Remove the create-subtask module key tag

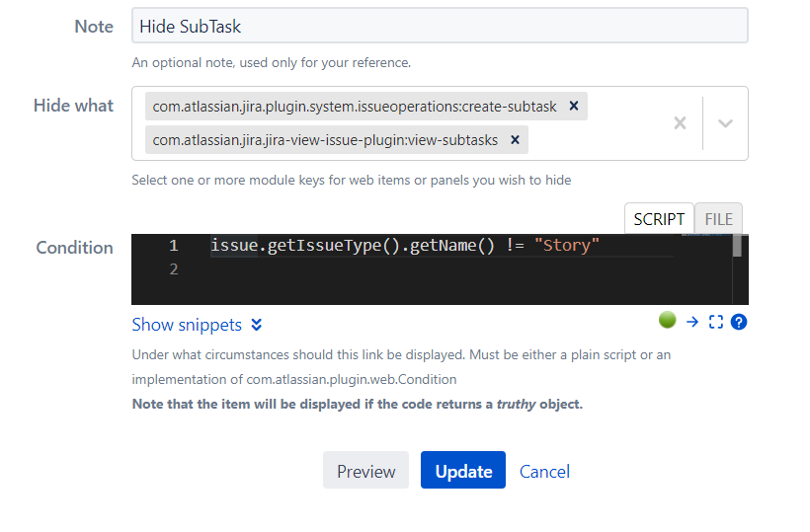(574, 106)
